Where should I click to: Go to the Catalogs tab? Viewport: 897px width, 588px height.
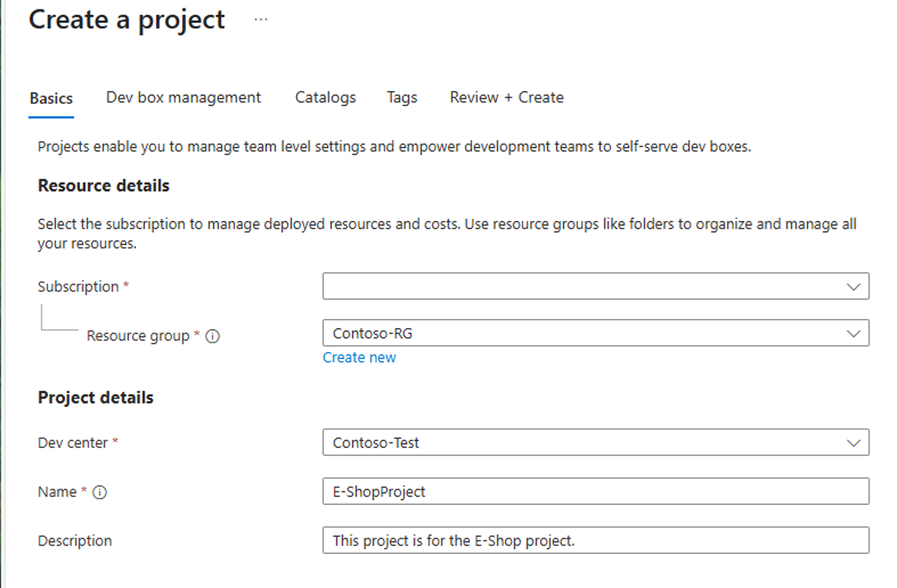click(325, 98)
